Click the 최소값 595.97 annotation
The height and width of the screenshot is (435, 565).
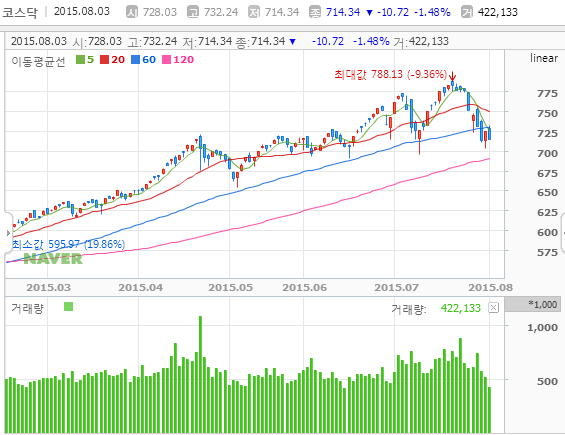click(68, 244)
